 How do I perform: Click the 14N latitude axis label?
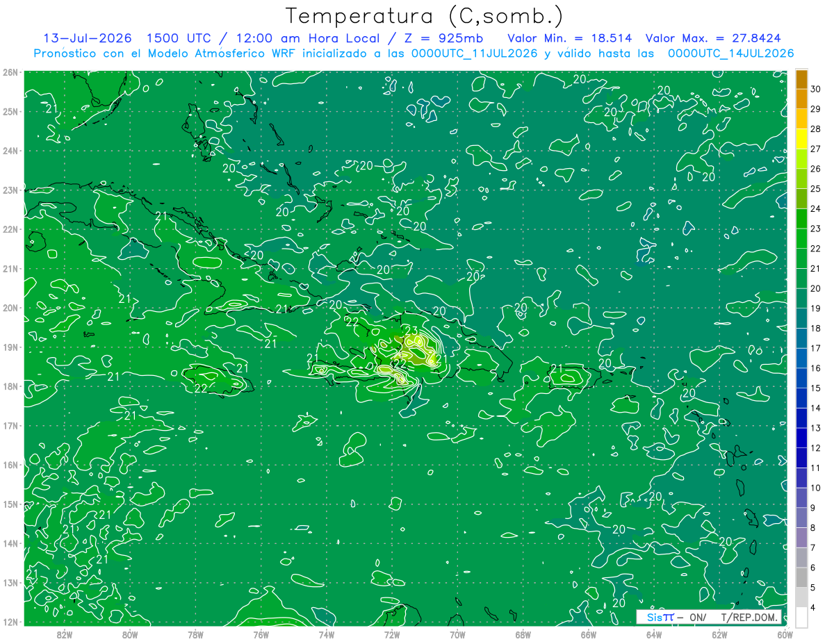(x=10, y=543)
